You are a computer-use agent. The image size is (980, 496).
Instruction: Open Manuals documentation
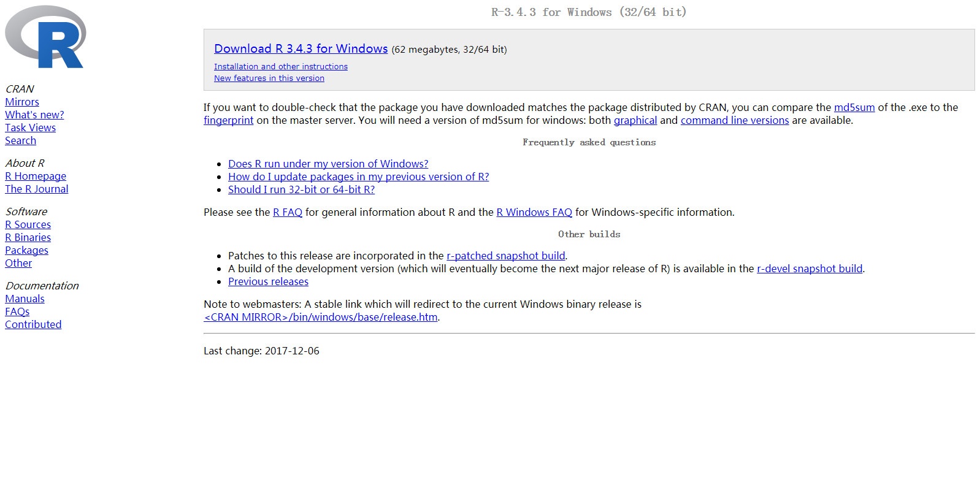[25, 299]
